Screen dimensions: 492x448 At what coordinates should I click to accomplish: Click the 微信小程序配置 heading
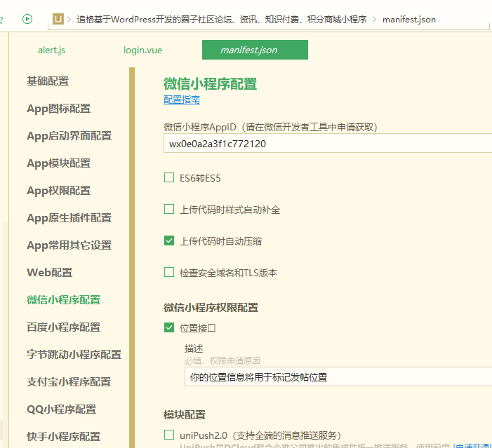coord(211,83)
